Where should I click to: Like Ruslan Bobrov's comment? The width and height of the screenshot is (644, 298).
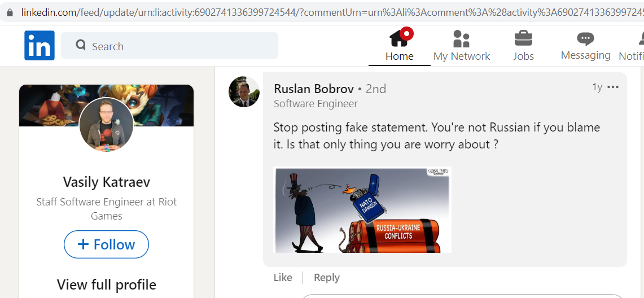pyautogui.click(x=283, y=278)
